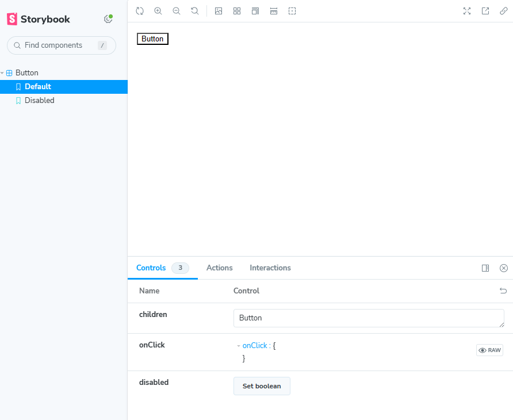Click the rendered Button in preview
513x420 pixels.
point(152,39)
